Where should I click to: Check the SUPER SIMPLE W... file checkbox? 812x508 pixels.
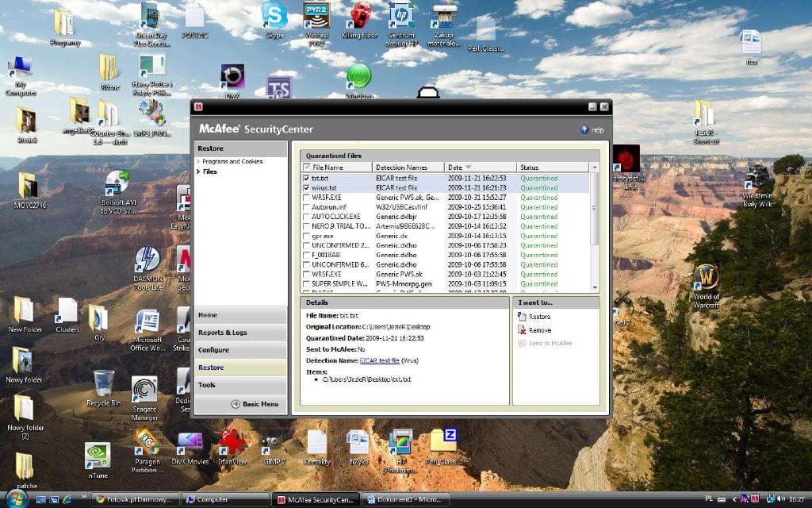307,284
